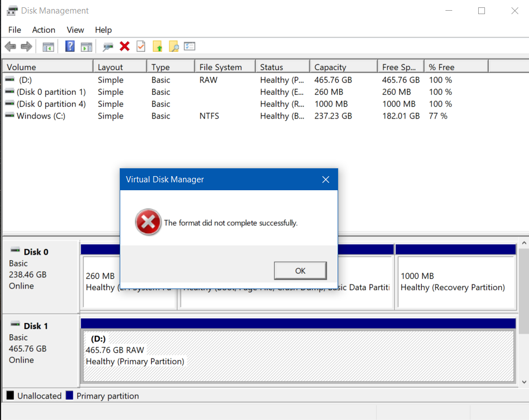The height and width of the screenshot is (420, 529).
Task: Maximize the Disk Management window
Action: [482, 11]
